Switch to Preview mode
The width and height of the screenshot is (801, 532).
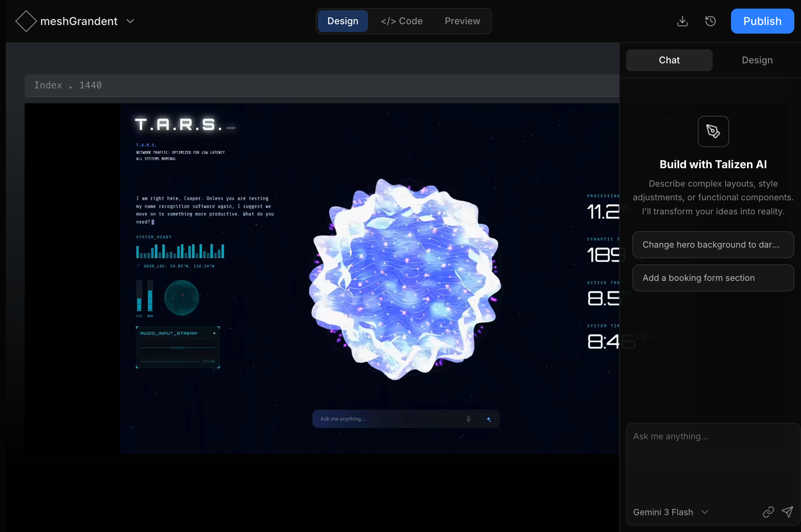coord(462,21)
